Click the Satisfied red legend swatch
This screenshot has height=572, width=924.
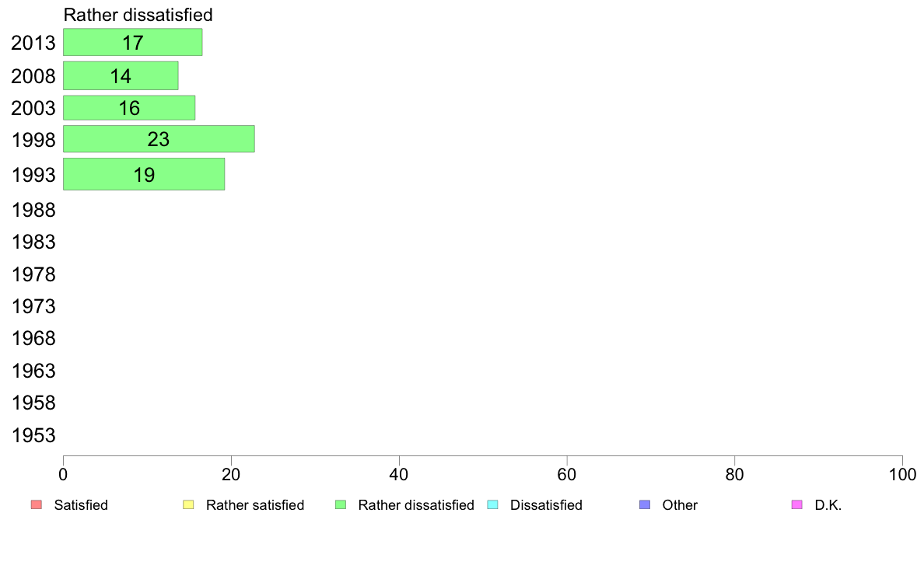[x=36, y=505]
